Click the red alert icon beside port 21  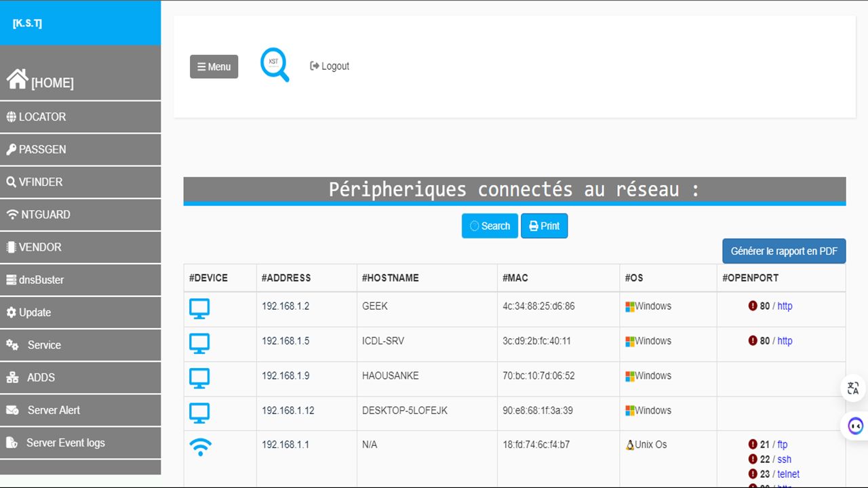(x=753, y=444)
